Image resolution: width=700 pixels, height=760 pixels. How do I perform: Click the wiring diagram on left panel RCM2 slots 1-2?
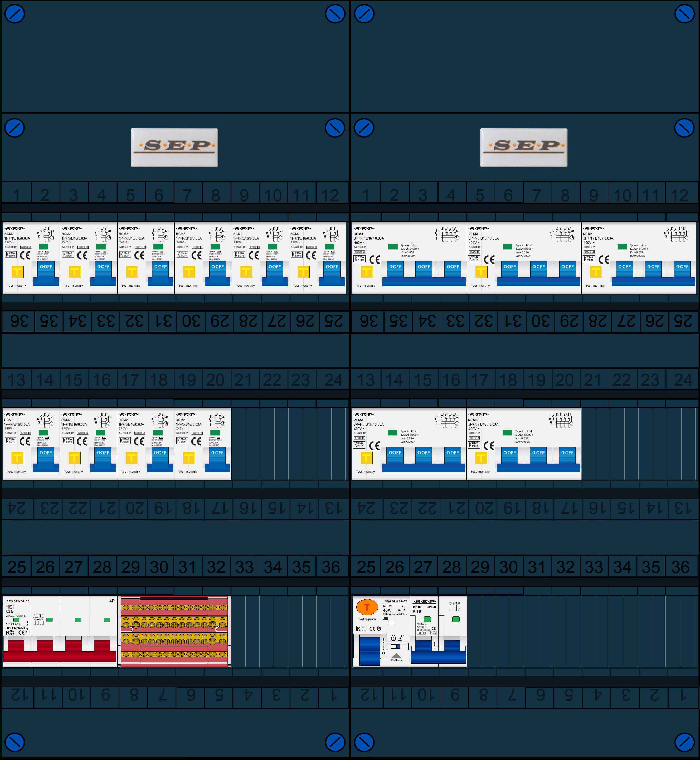pyautogui.click(x=46, y=234)
